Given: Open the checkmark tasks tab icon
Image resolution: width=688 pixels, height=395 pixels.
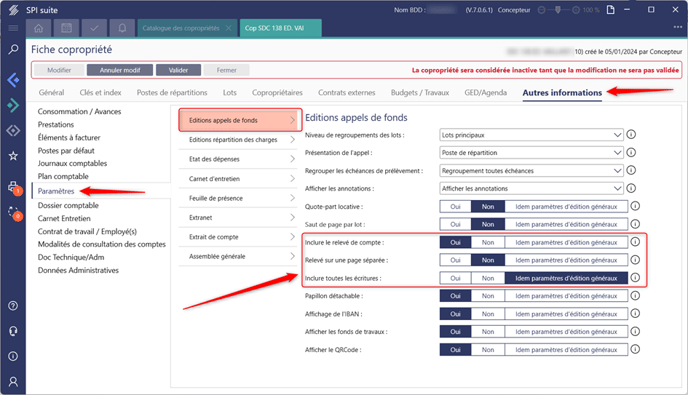Looking at the screenshot, I should (94, 28).
